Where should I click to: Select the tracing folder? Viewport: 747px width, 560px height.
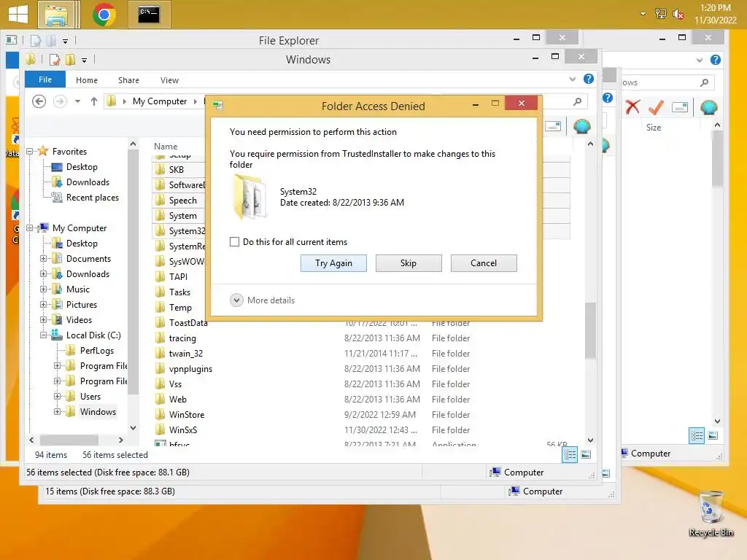[x=182, y=338]
